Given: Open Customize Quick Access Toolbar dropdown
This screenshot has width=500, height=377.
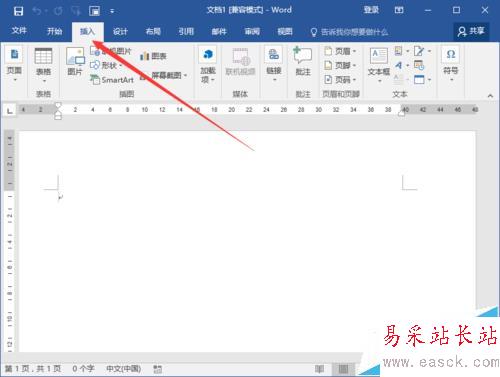Looking at the screenshot, I should click(112, 11).
